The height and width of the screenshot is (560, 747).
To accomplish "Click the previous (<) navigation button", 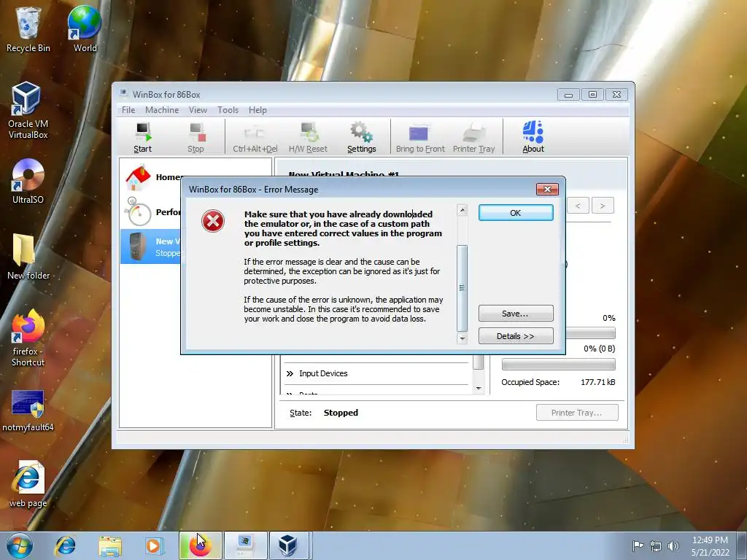I will point(578,206).
